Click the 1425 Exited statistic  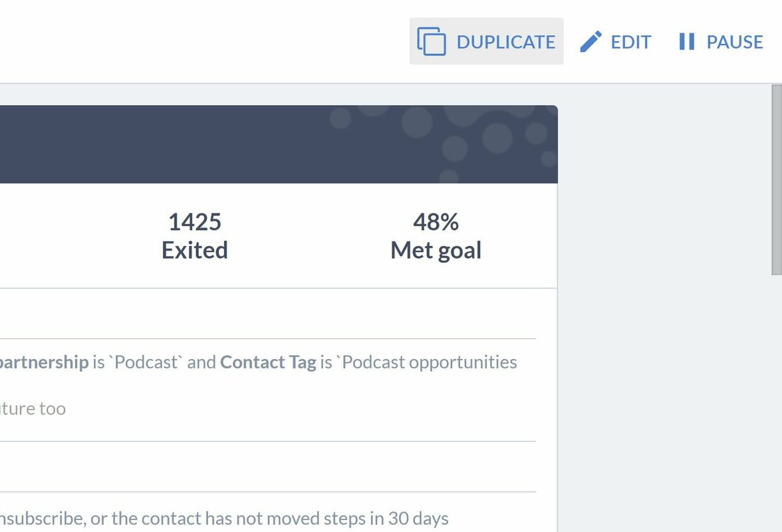[x=194, y=235]
